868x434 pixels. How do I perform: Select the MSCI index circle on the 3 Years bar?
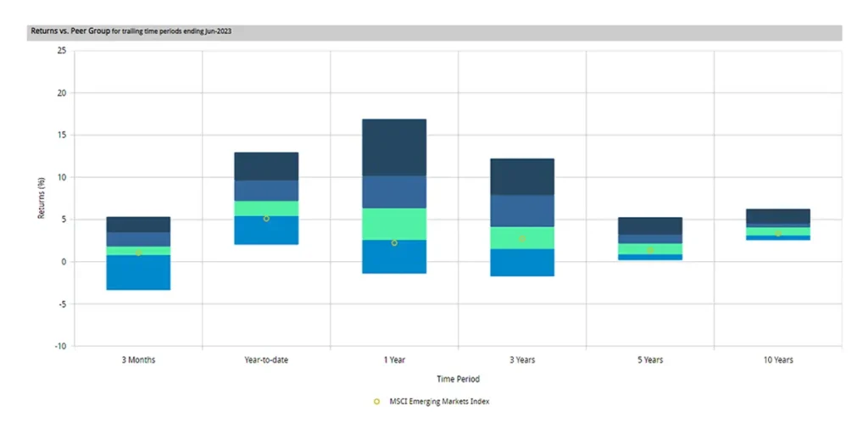point(522,239)
